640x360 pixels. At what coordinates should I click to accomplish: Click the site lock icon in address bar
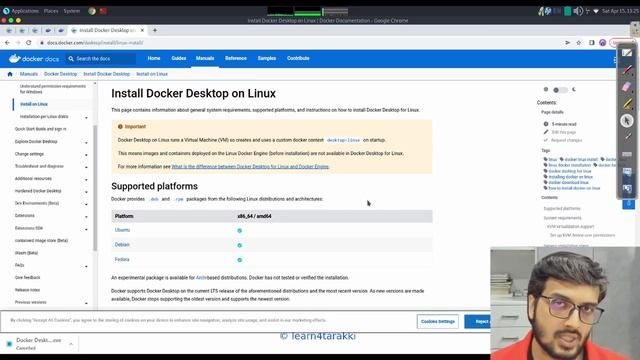pos(41,42)
